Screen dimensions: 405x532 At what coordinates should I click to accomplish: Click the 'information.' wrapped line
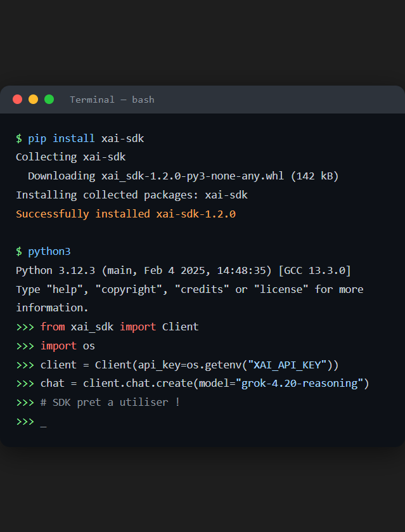pos(52,308)
